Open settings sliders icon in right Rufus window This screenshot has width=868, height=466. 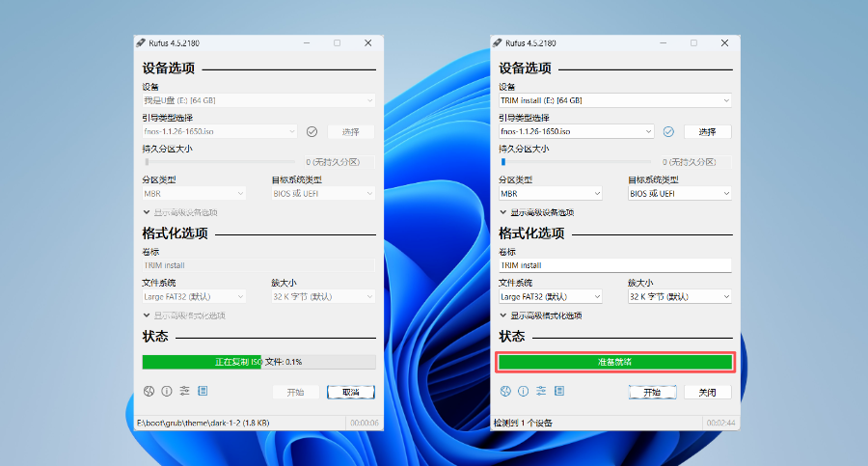click(541, 391)
